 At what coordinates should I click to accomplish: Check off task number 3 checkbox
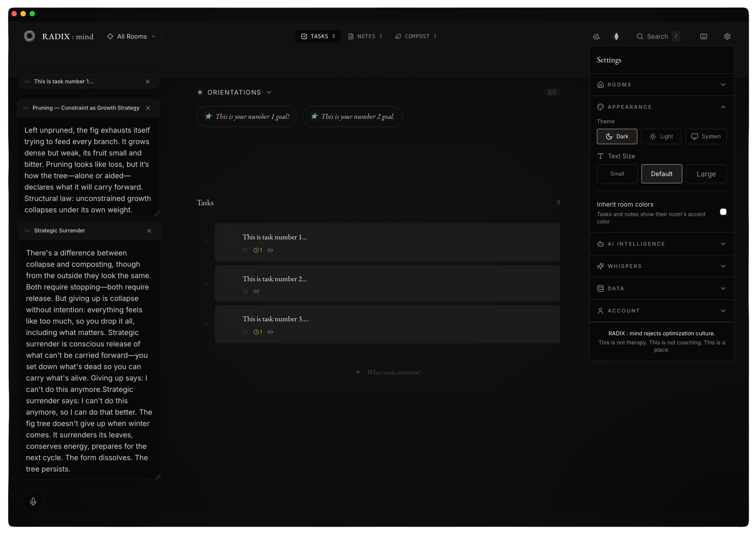point(230,318)
